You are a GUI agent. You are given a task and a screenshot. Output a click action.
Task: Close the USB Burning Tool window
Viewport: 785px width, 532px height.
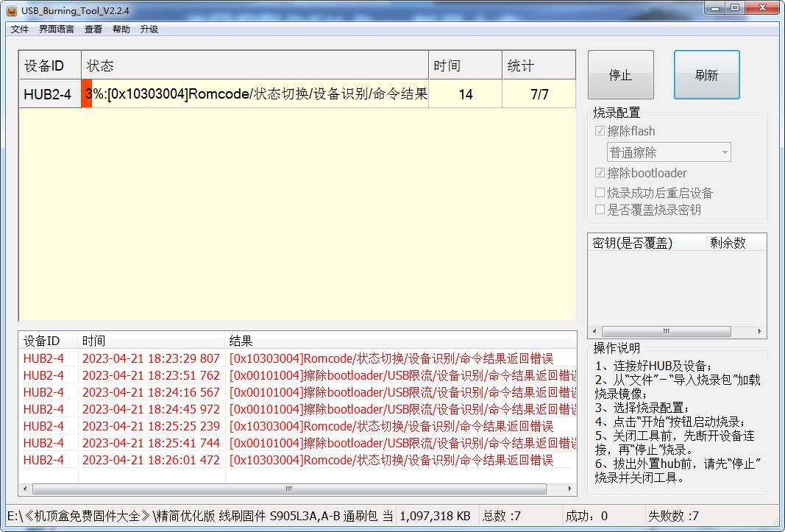point(762,7)
